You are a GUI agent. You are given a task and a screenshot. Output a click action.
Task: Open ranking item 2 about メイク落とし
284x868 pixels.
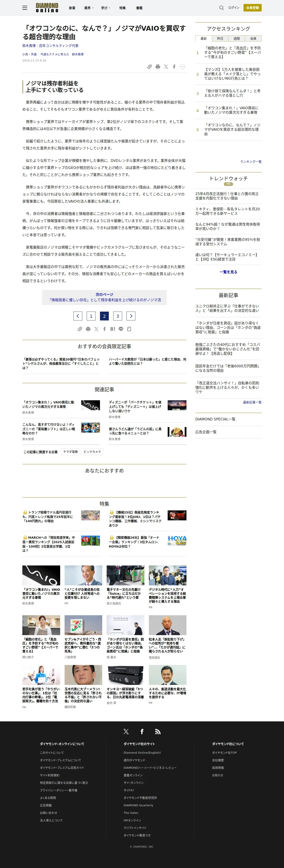click(232, 74)
